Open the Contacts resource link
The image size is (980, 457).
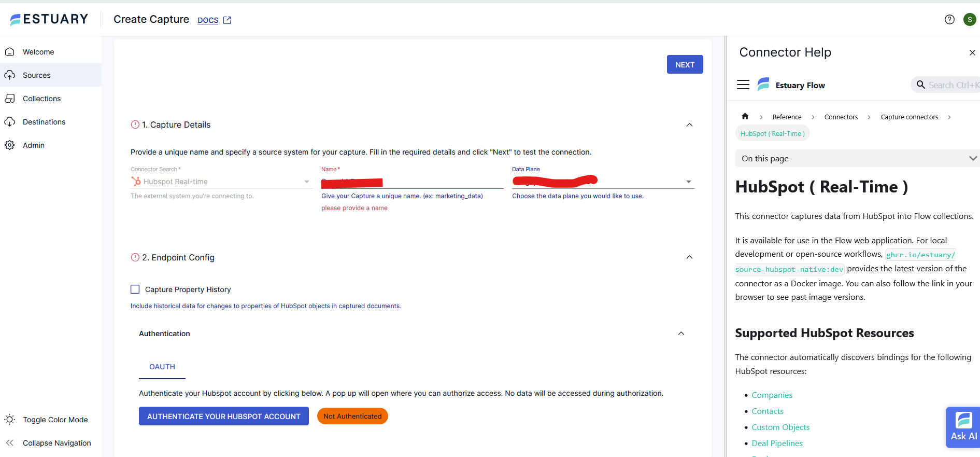(x=768, y=411)
